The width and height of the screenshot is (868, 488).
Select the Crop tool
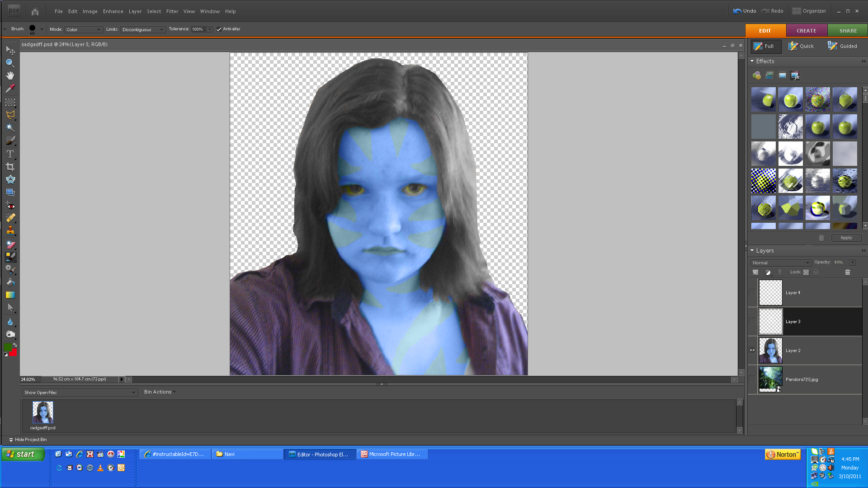[x=10, y=167]
